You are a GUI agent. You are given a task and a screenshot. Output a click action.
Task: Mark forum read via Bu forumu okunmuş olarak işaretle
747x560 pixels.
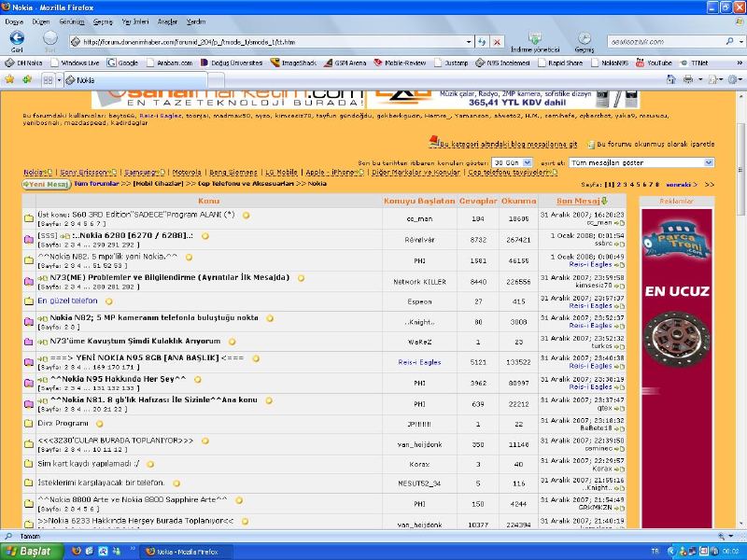click(x=655, y=144)
